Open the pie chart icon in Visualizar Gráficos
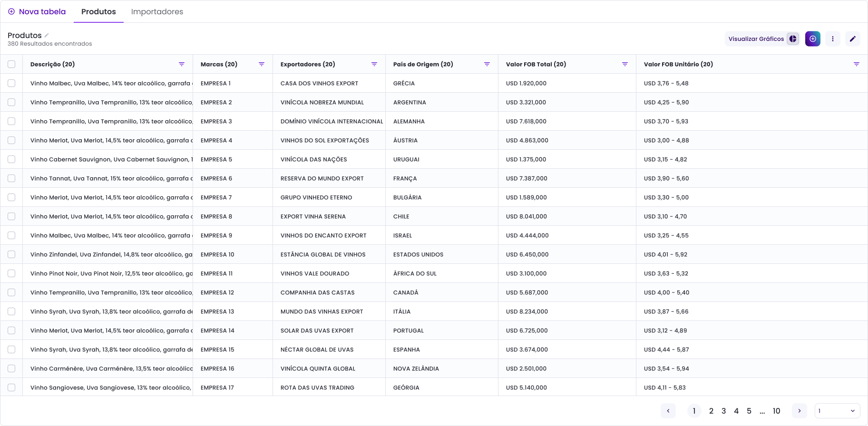Image resolution: width=868 pixels, height=426 pixels. (793, 39)
